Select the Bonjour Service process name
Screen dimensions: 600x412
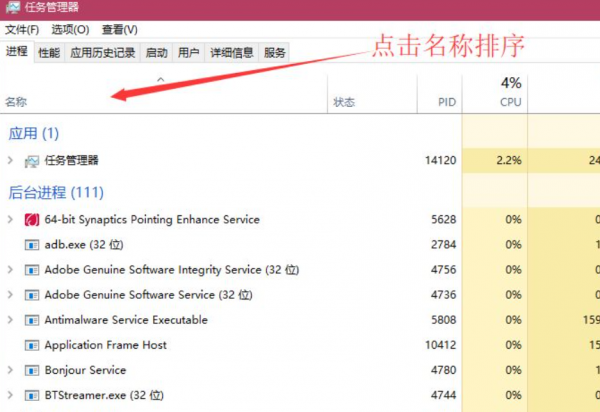click(85, 370)
